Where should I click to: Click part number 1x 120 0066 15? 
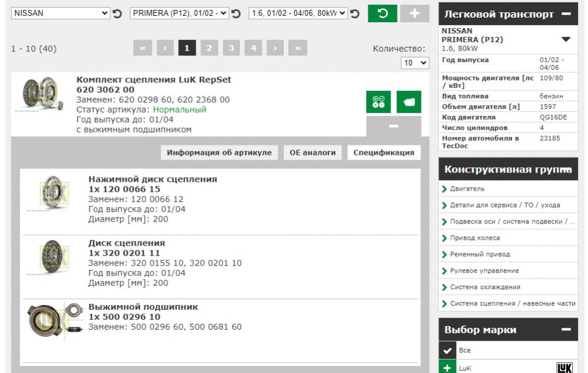pos(124,189)
